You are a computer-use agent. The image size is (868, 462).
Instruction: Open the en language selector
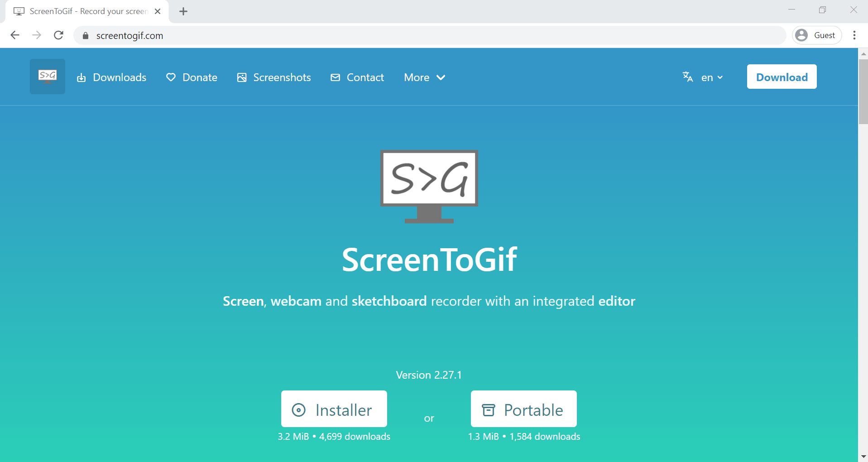pos(712,77)
